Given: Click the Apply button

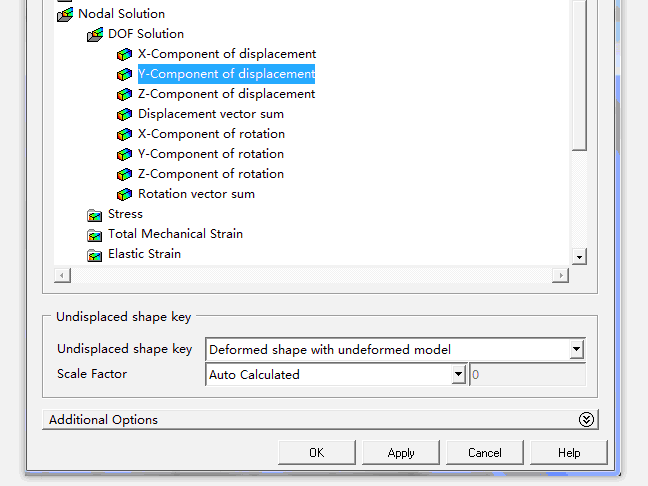Looking at the screenshot, I should [401, 453].
